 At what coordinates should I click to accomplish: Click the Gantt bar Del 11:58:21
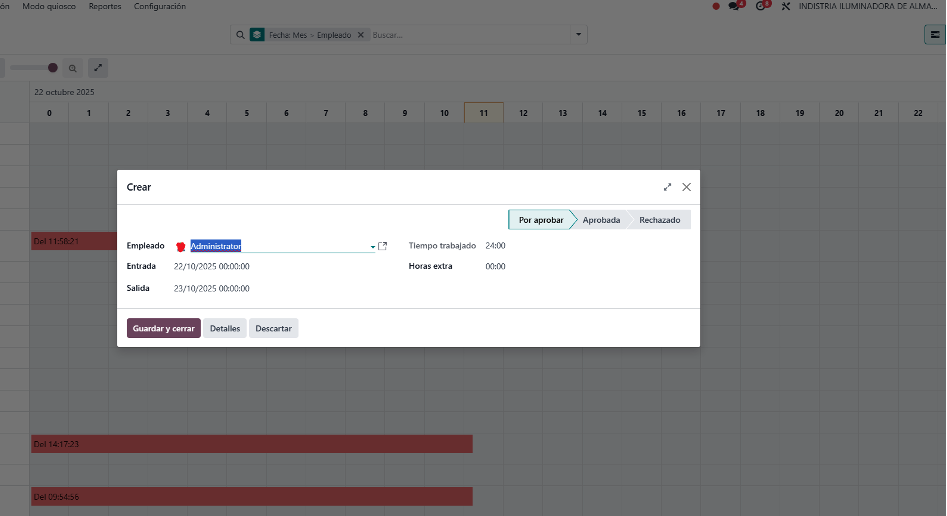point(74,241)
